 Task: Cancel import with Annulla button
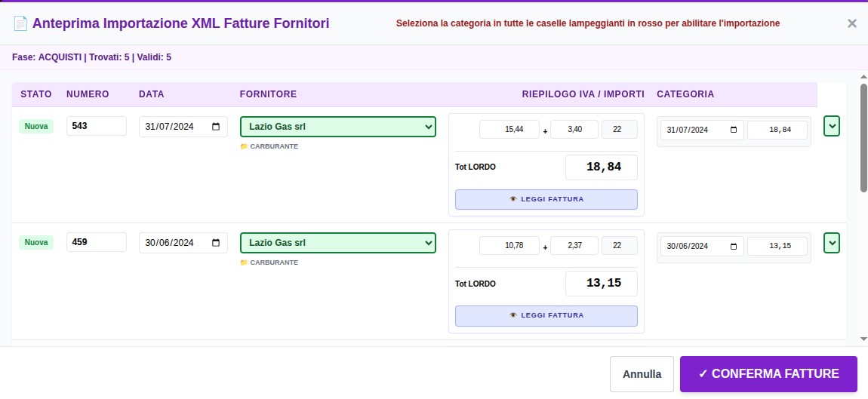[x=642, y=374]
